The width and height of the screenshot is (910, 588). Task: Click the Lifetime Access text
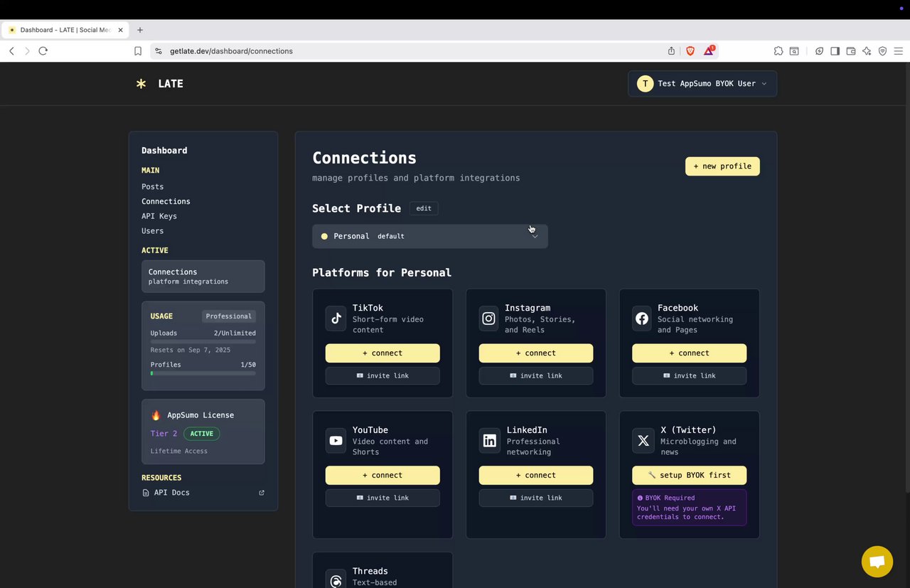(x=179, y=451)
